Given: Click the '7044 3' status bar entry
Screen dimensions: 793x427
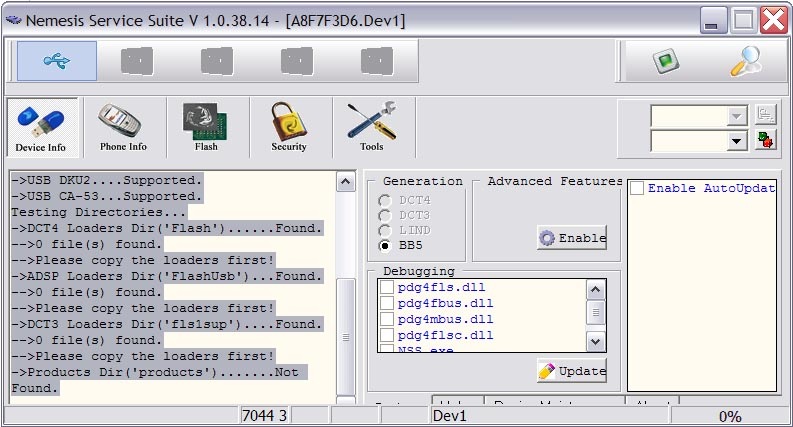Looking at the screenshot, I should 265,416.
